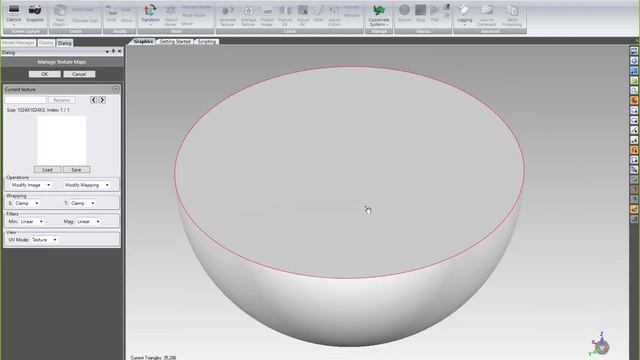Open the T wrapping Clamp dropdown

83,203
